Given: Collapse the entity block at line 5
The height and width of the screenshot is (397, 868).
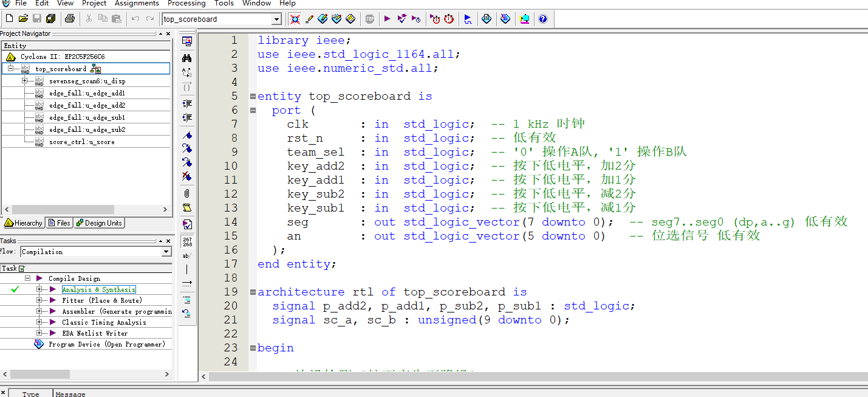Looking at the screenshot, I should click(x=253, y=96).
